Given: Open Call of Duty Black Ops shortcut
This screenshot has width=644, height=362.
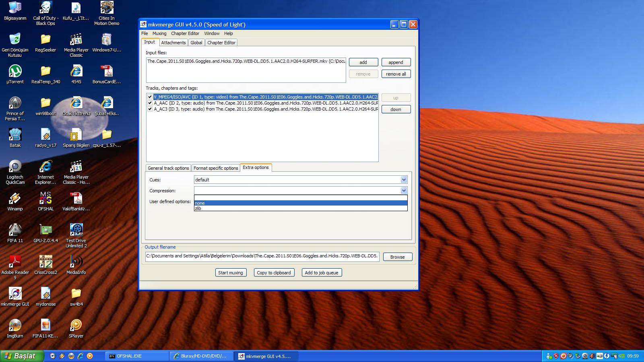Looking at the screenshot, I should pyautogui.click(x=45, y=13).
